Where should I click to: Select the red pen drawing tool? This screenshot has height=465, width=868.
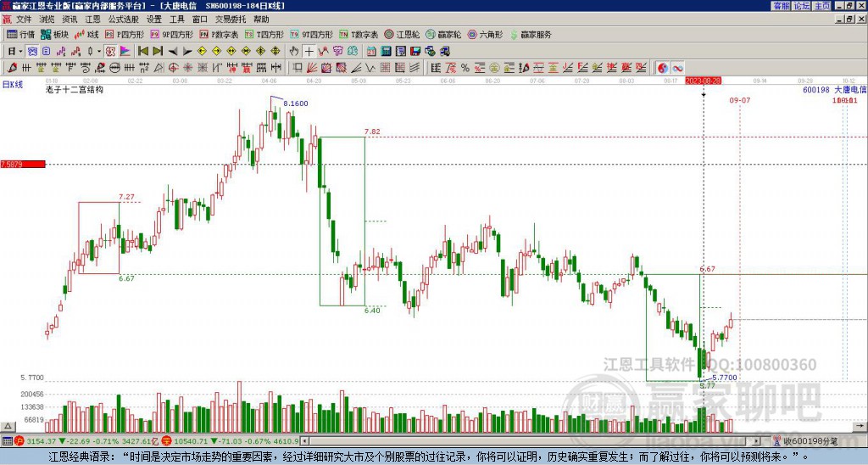pyautogui.click(x=11, y=68)
